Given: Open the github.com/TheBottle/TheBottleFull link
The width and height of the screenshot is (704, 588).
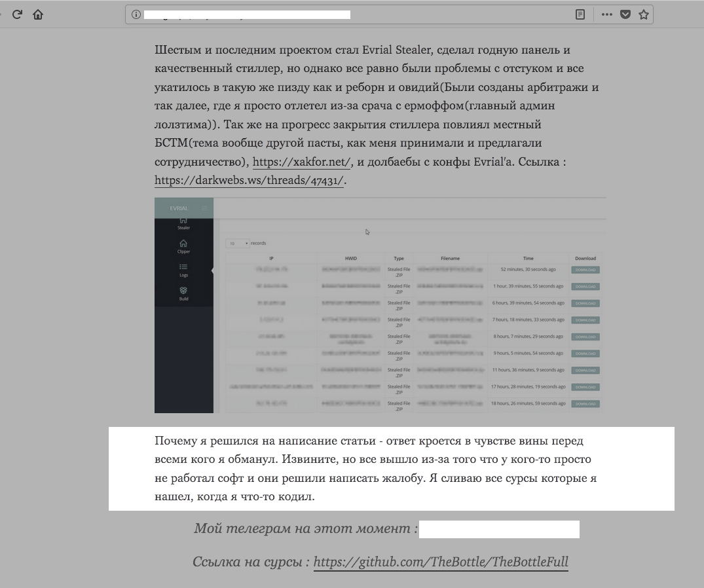Looking at the screenshot, I should coord(441,562).
